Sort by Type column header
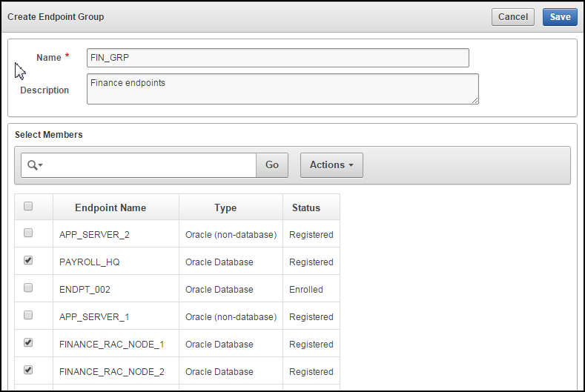 pyautogui.click(x=225, y=207)
